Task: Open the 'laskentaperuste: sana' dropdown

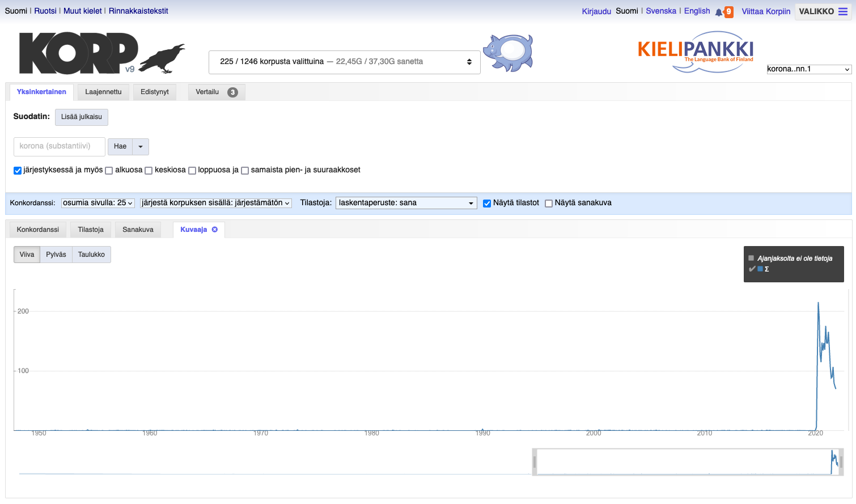Action: coord(406,203)
